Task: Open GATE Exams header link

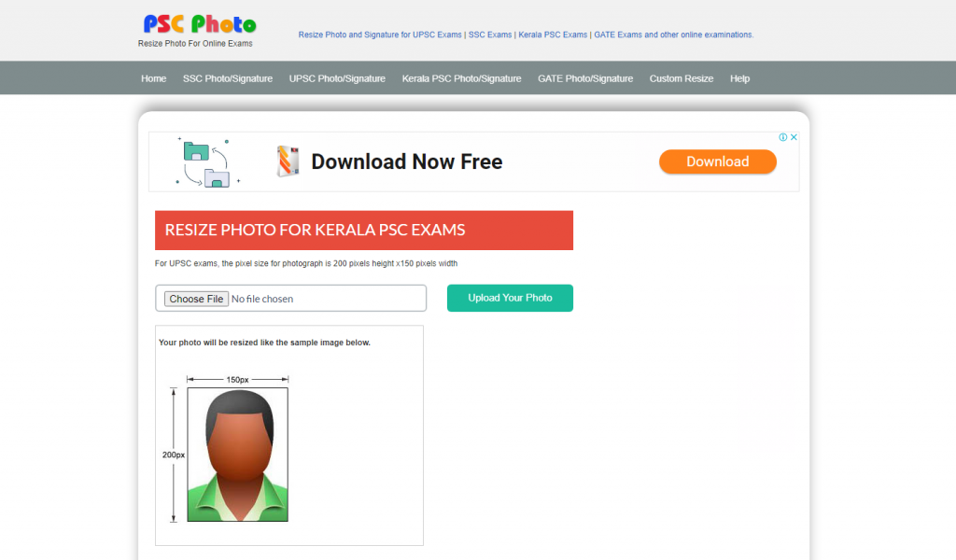Action: (x=618, y=35)
